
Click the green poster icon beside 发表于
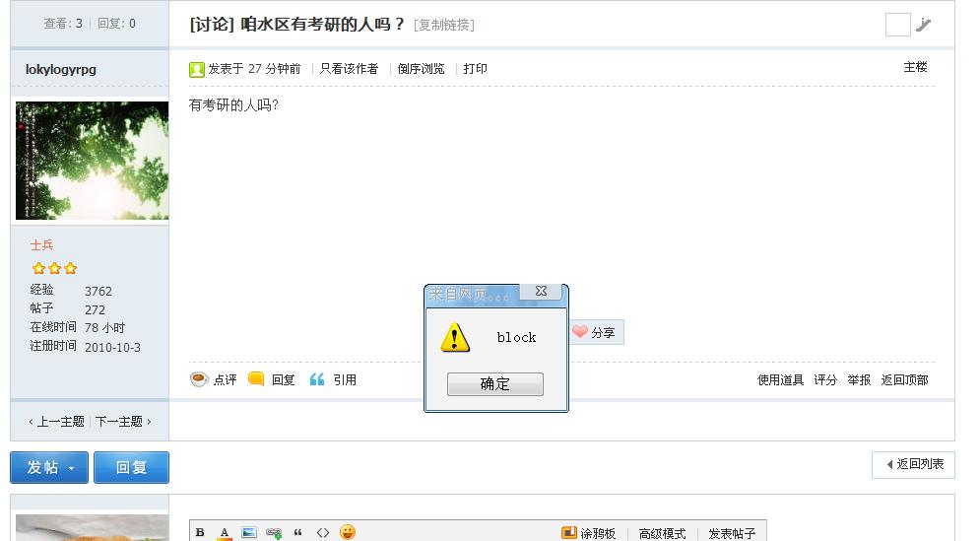[197, 69]
